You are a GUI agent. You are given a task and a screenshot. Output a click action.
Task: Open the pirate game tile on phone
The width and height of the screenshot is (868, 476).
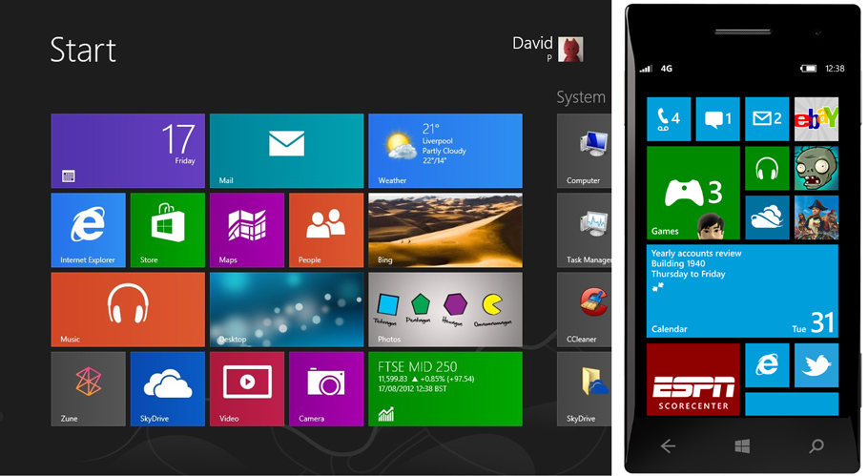coord(816,217)
